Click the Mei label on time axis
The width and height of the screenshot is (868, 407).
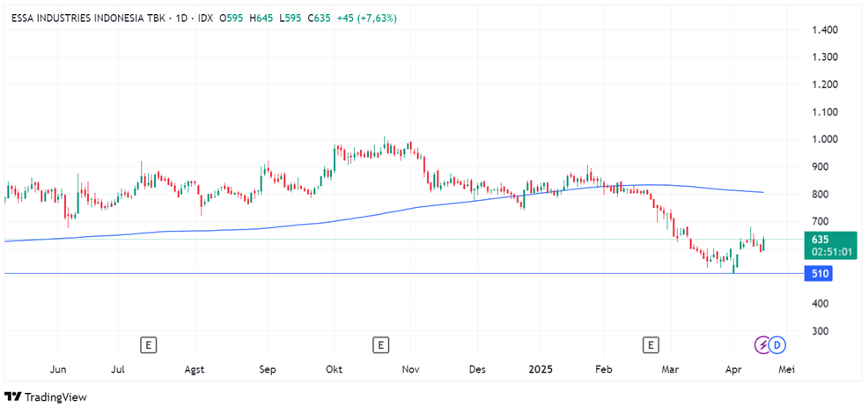tap(787, 369)
